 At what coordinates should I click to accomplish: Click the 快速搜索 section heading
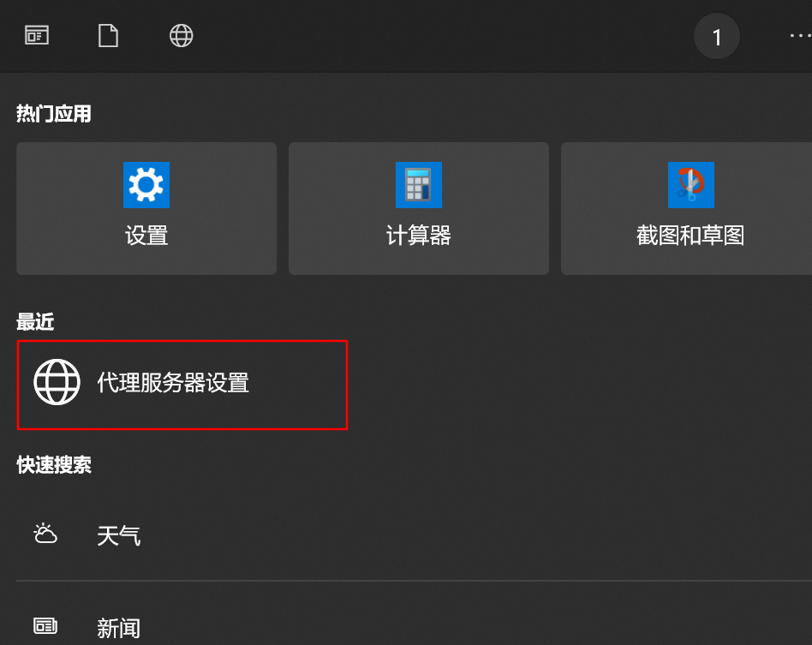coord(54,465)
